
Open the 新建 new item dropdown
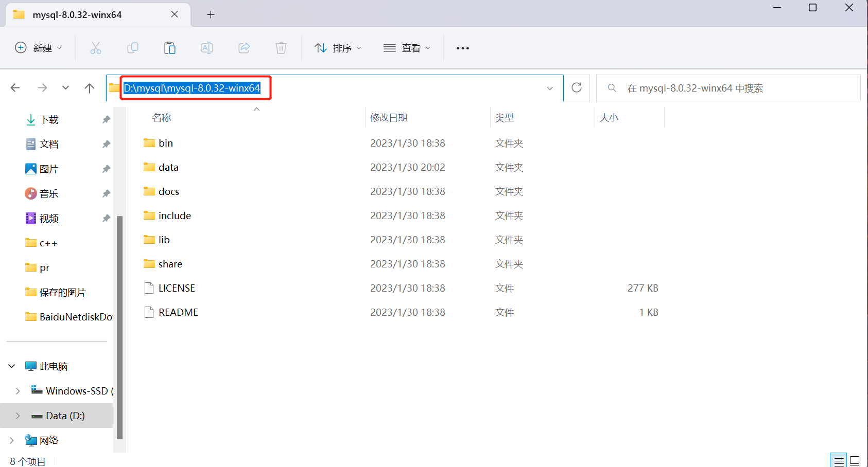39,48
